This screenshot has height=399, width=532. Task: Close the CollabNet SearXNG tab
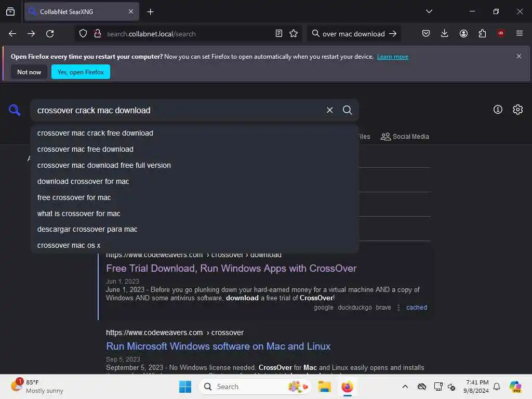coord(131,11)
